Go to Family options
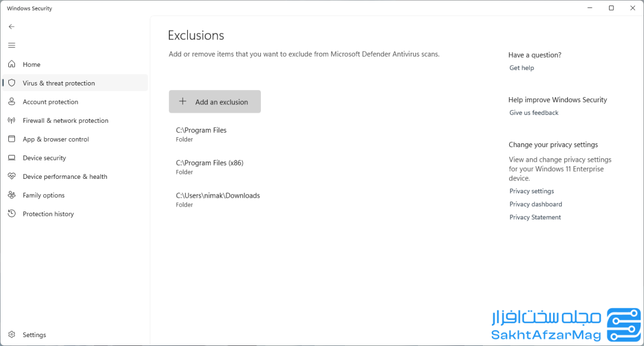The image size is (644, 346). (75, 195)
